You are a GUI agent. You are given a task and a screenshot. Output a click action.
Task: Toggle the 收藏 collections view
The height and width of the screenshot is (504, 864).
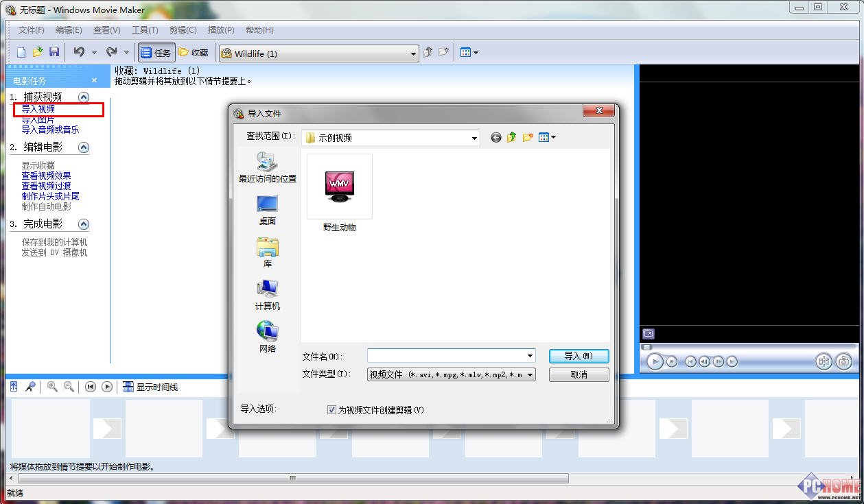click(193, 51)
